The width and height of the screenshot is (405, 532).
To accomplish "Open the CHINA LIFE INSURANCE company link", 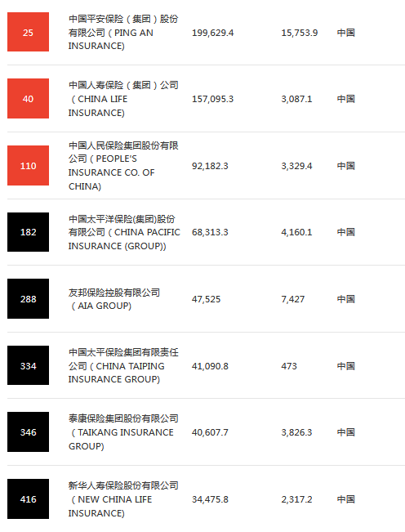I will 123,99.
